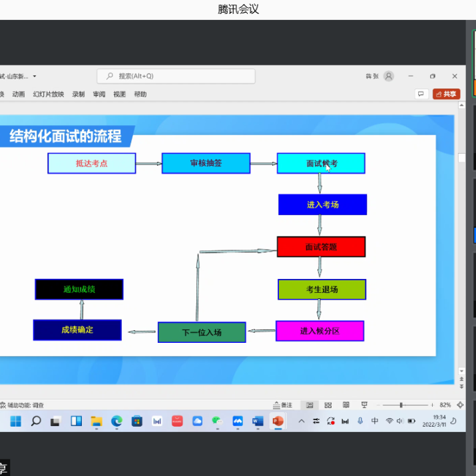Viewport: 476px width, 476px height.
Task: Switch to the 审阅 ribbon tab
Action: click(x=99, y=94)
